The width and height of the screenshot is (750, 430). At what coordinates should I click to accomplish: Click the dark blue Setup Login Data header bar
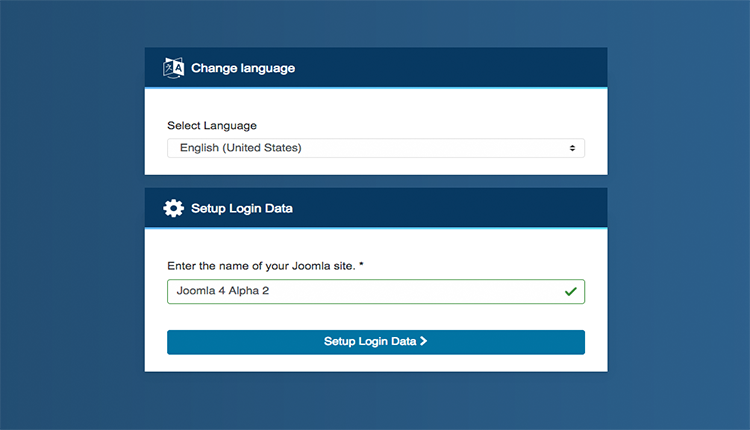[x=450, y=208]
